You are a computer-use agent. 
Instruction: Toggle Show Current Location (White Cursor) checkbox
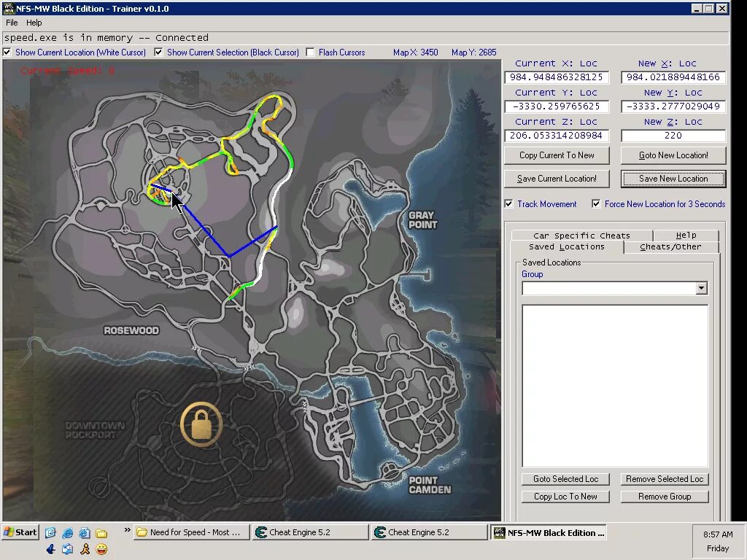coord(7,52)
